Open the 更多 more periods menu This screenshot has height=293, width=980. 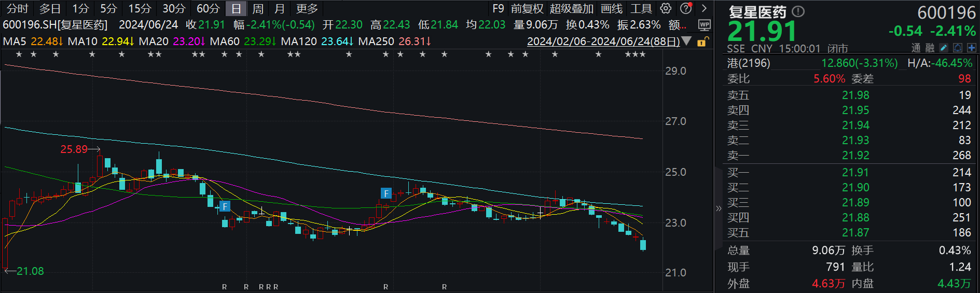307,8
